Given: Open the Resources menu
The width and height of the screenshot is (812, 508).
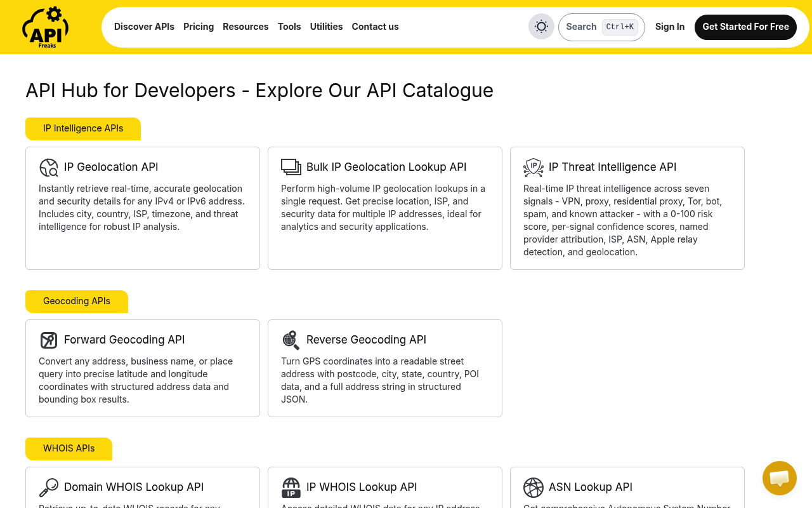Looking at the screenshot, I should [x=246, y=27].
